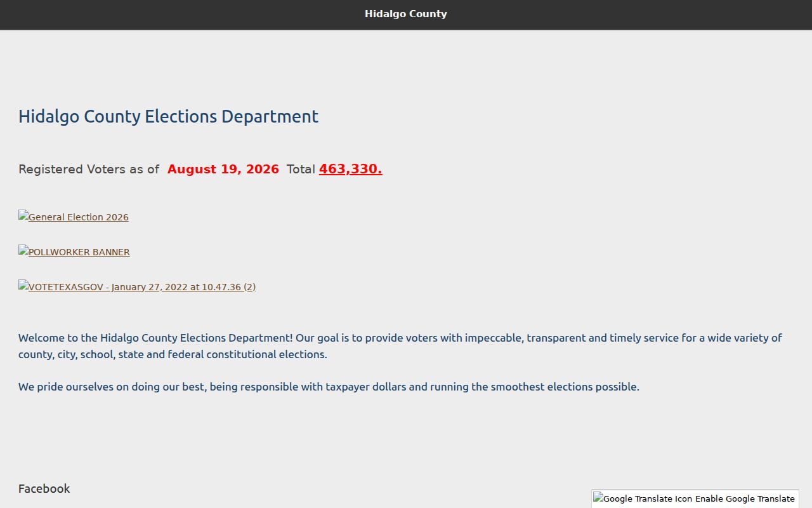Click the 'Registered Voters as of' text
Image resolution: width=812 pixels, height=508 pixels.
click(x=89, y=169)
